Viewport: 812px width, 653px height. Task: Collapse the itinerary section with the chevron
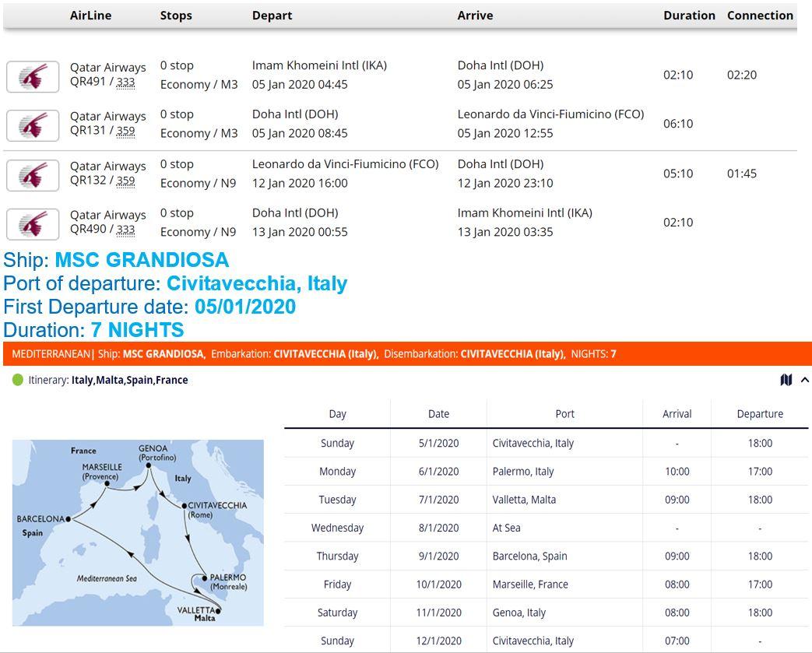point(804,380)
